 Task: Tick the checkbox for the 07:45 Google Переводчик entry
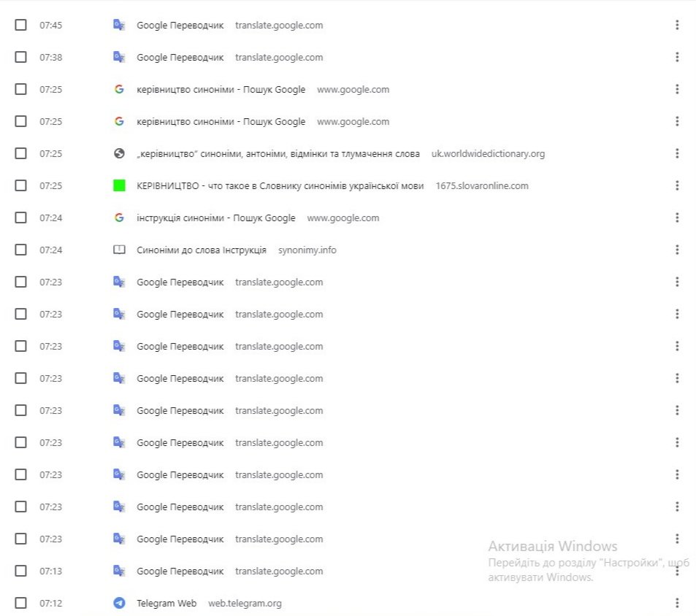click(21, 25)
